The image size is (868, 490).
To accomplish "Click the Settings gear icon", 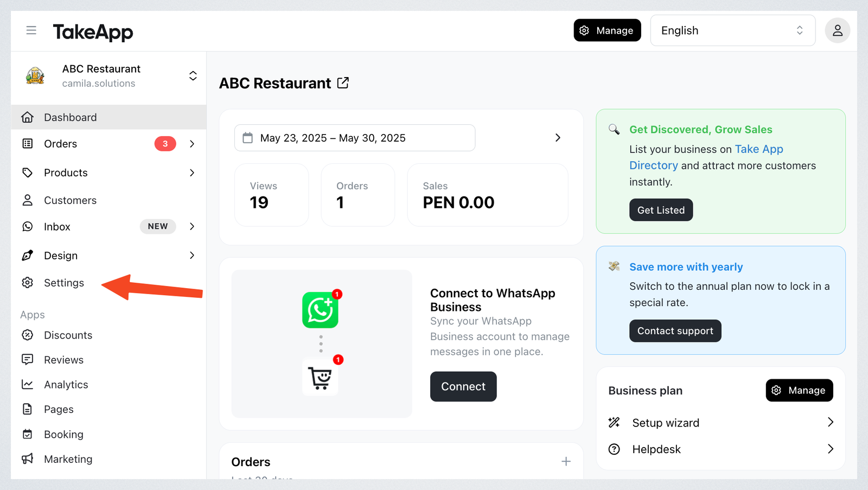I will pos(28,283).
